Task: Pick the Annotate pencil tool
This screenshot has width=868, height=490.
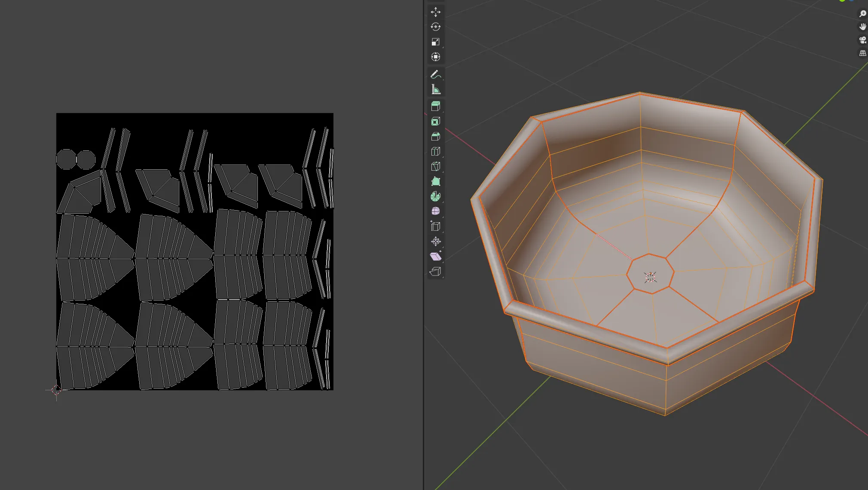Action: pyautogui.click(x=435, y=75)
